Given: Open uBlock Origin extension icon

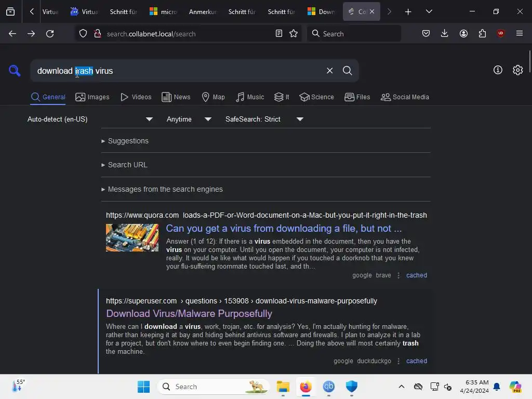Looking at the screenshot, I should point(500,33).
